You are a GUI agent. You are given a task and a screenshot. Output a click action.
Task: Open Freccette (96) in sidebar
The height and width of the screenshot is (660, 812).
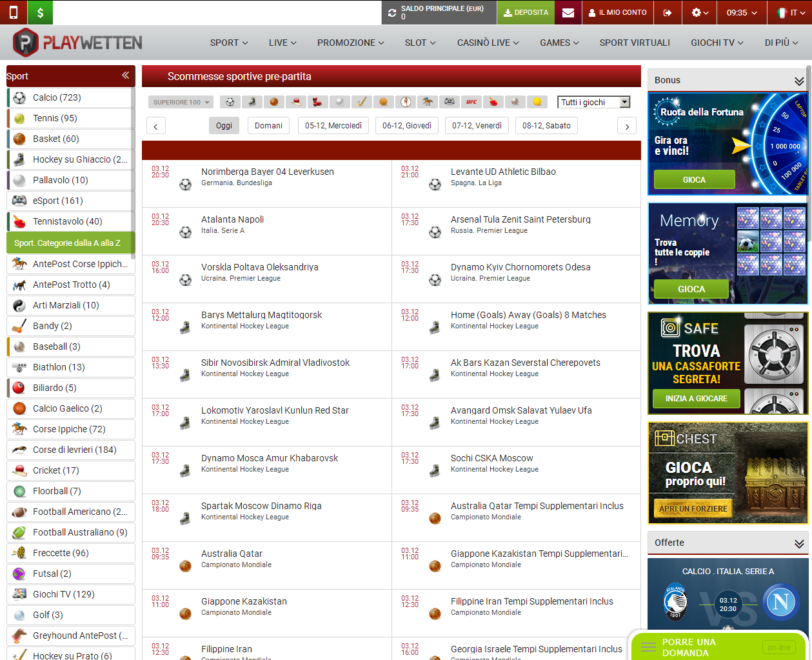coord(71,553)
